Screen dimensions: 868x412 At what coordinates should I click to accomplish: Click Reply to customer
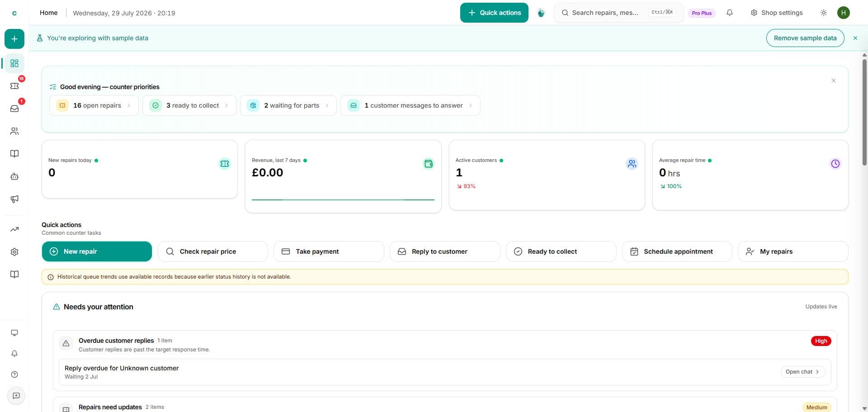(x=445, y=251)
